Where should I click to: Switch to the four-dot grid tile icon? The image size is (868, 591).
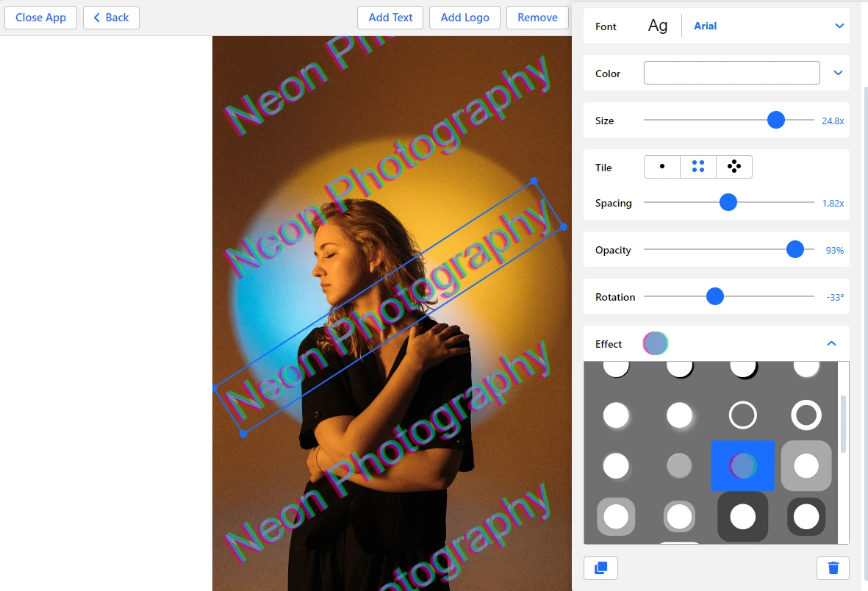tap(697, 167)
